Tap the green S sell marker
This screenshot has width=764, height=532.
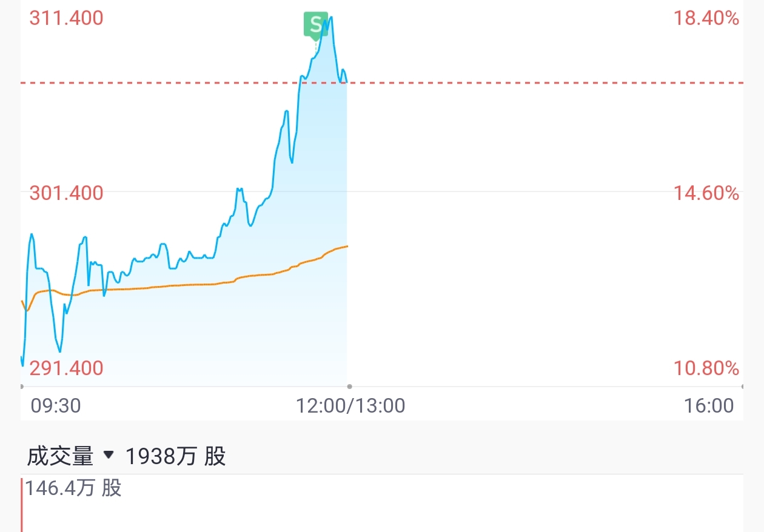315,24
